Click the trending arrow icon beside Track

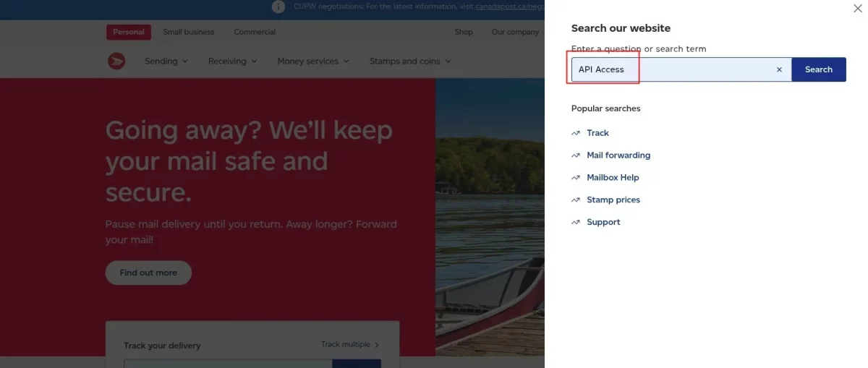pyautogui.click(x=576, y=133)
